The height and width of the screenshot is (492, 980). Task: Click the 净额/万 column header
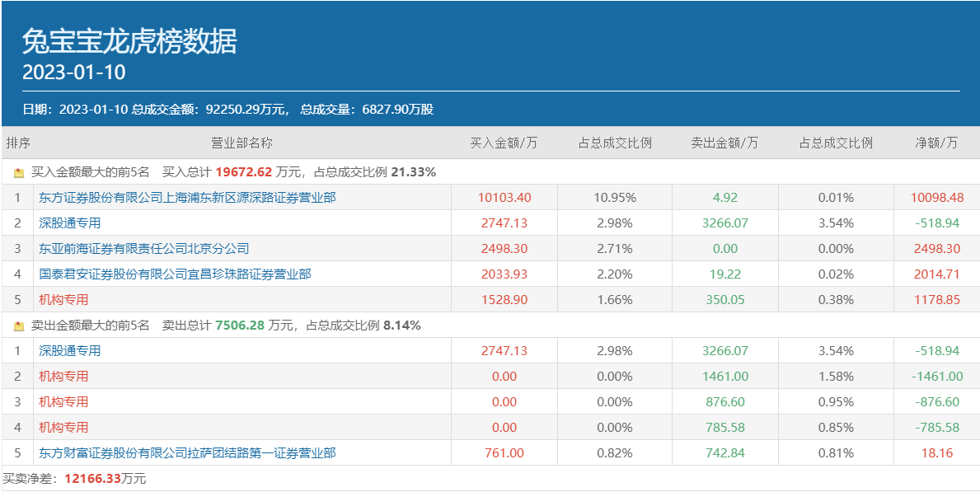point(936,143)
